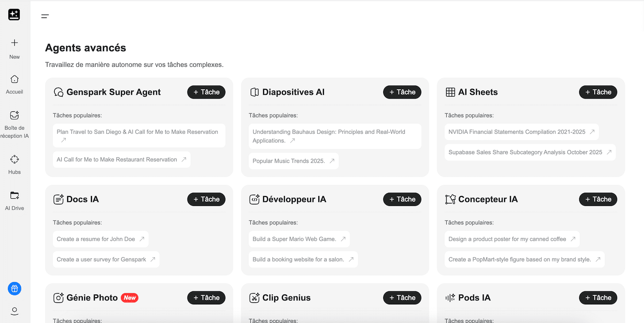
Task: Open the user profile icon
Action: 14,311
